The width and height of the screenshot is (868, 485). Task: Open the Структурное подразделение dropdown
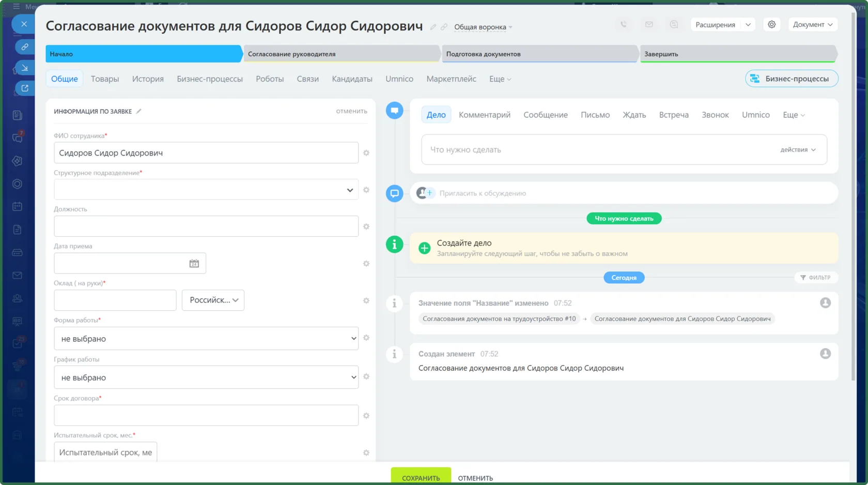(206, 190)
